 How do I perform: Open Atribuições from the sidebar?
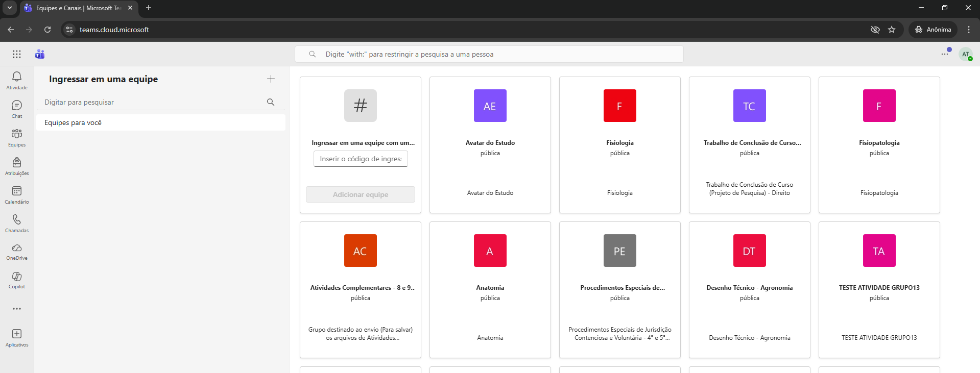pos(17,163)
